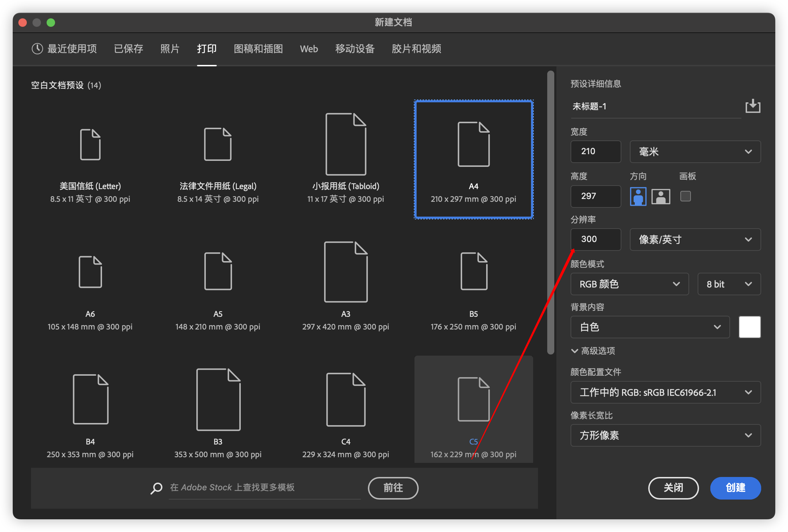Viewport: 788px width, 532px height.
Task: Click the search magnifier icon for Adobe Stock
Action: pyautogui.click(x=156, y=488)
